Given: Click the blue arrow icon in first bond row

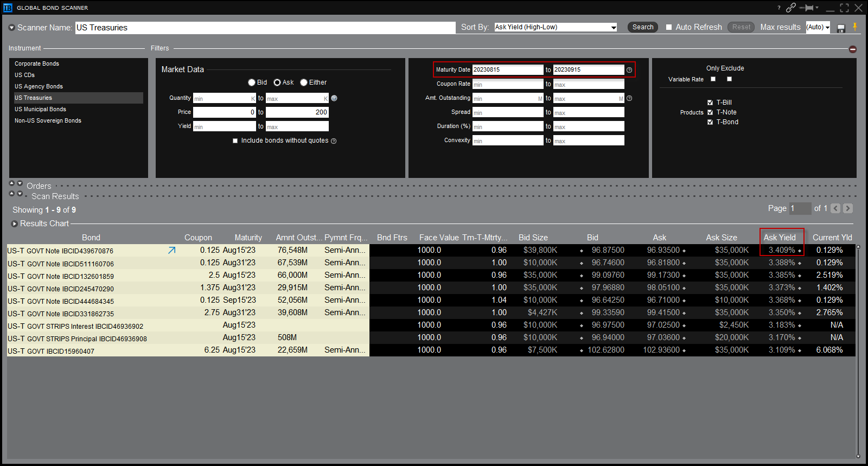Looking at the screenshot, I should (172, 250).
